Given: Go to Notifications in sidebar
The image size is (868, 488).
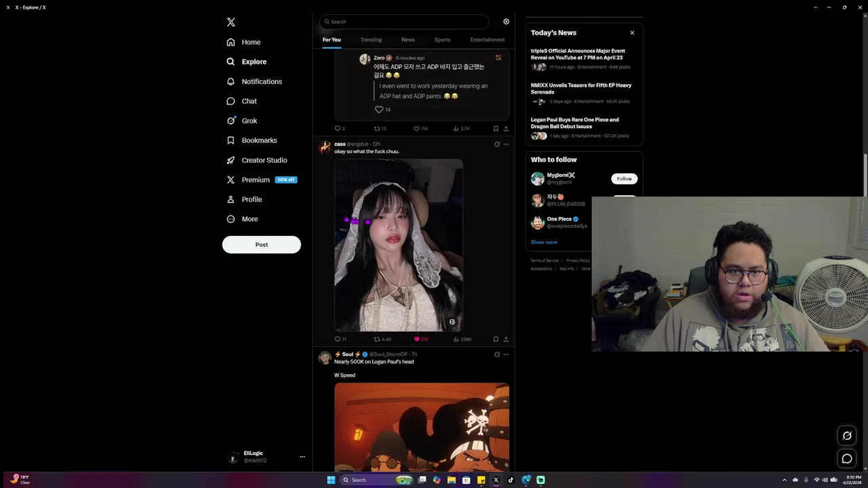Looking at the screenshot, I should [x=255, y=81].
